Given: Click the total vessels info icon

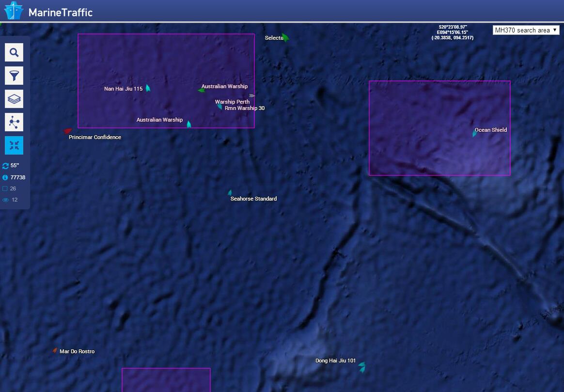Looking at the screenshot, I should point(5,177).
